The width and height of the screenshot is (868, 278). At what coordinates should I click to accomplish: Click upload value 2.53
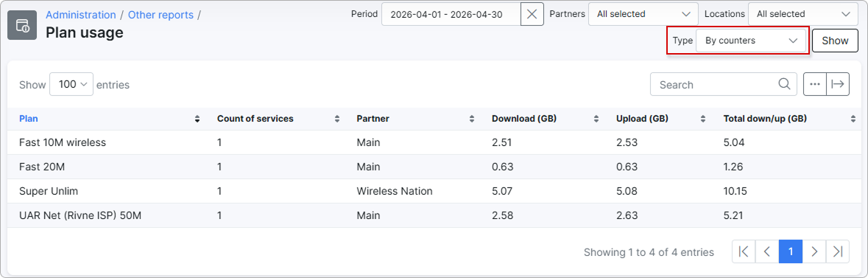coord(627,142)
